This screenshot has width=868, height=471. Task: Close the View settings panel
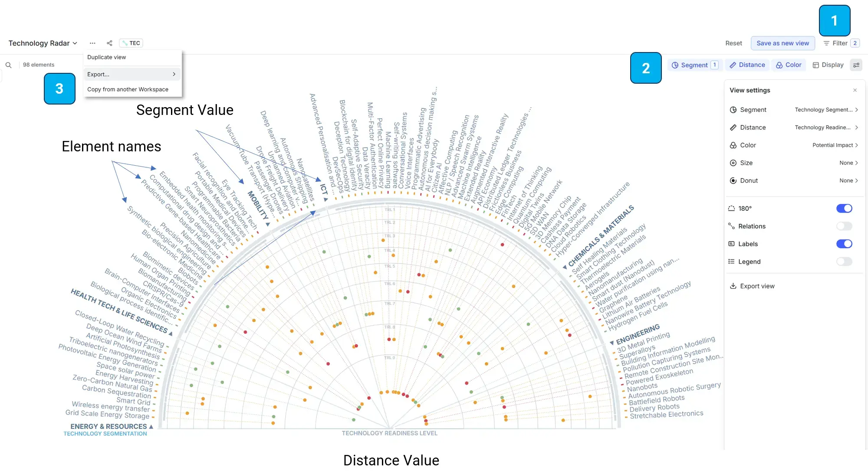tap(855, 90)
